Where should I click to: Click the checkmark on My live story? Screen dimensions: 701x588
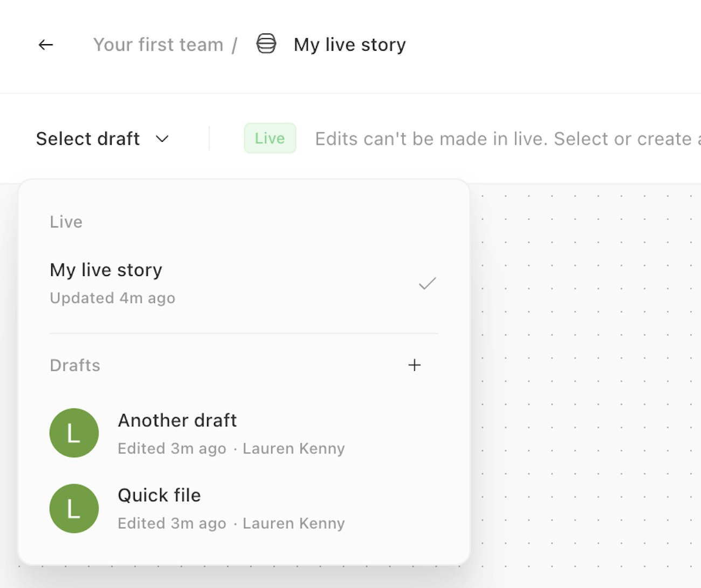[x=427, y=283]
